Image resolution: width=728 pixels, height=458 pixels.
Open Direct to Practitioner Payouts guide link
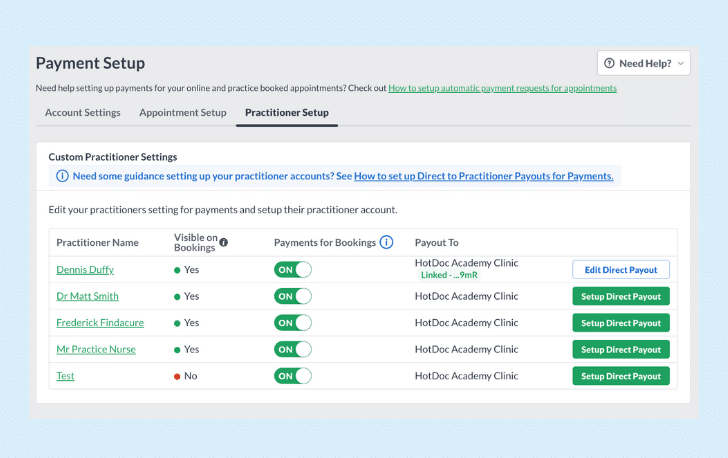[483, 176]
